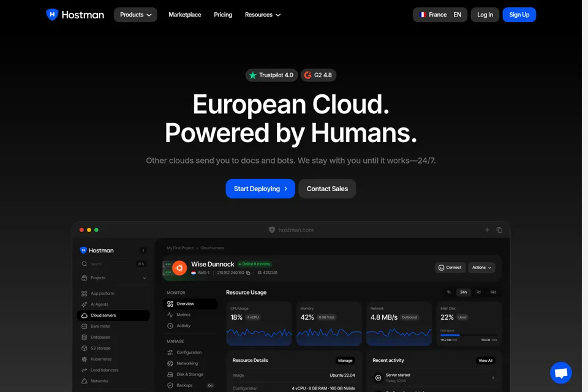Click the Start Deploying button

pos(260,189)
